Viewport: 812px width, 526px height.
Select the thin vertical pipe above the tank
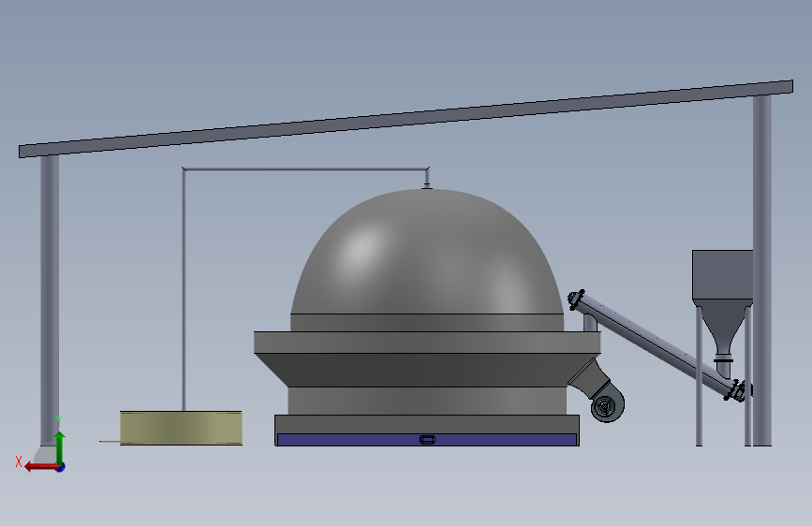point(184,290)
